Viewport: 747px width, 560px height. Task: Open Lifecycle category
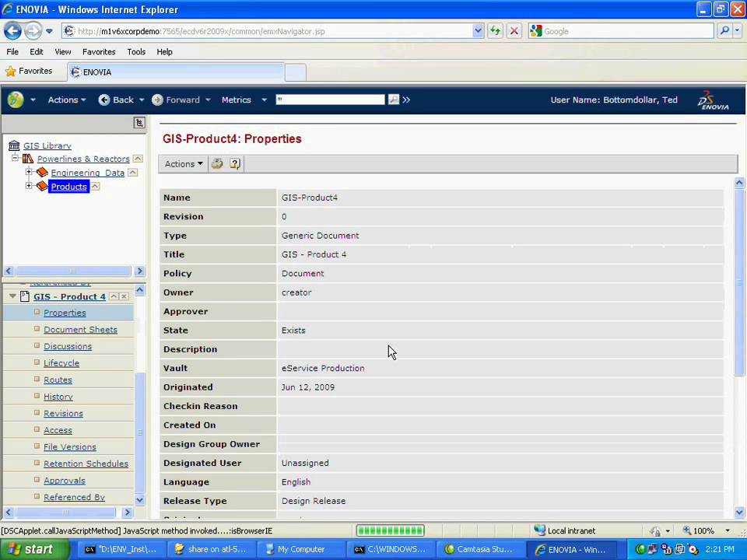(61, 363)
